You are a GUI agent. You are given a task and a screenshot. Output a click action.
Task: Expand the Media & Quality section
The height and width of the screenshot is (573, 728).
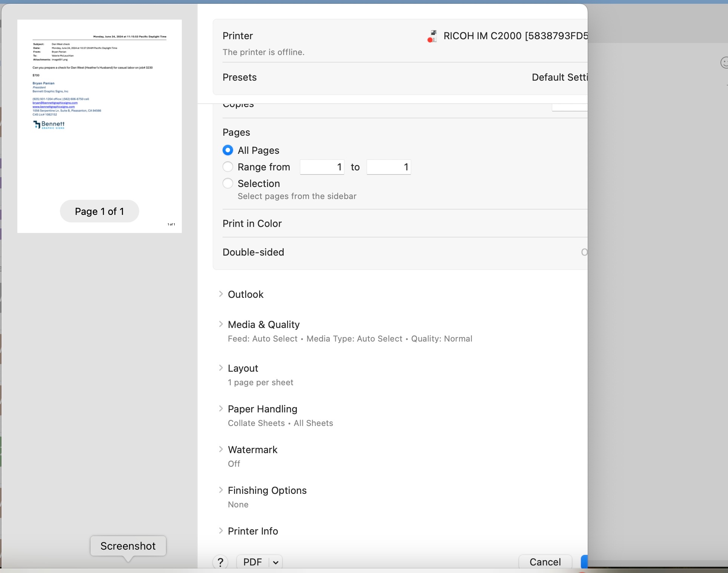pos(221,324)
